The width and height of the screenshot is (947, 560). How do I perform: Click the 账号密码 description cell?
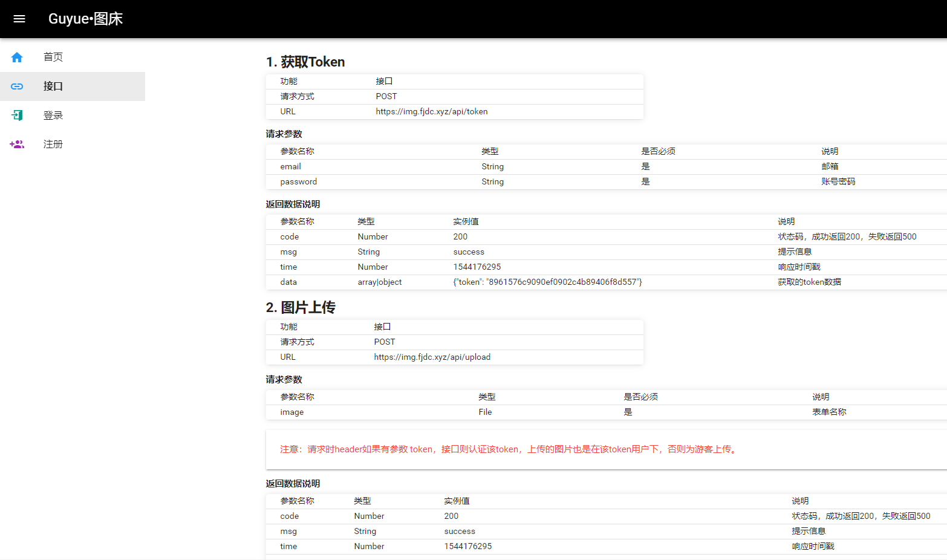pos(838,182)
